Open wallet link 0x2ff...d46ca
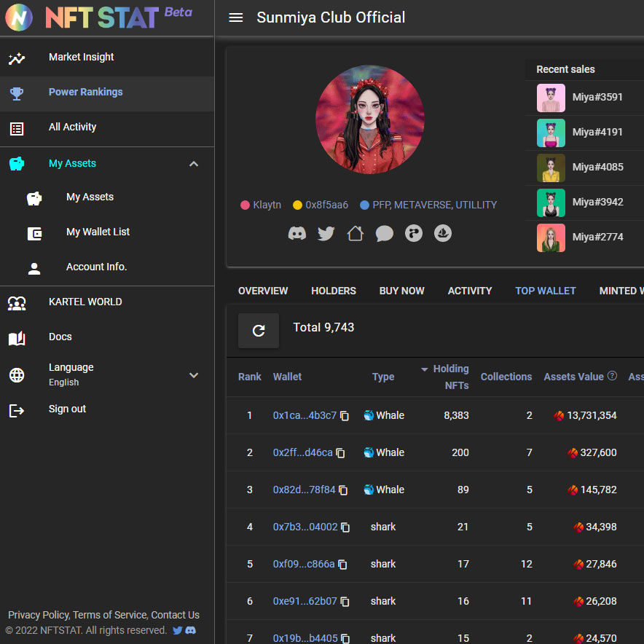644x644 pixels. click(302, 452)
